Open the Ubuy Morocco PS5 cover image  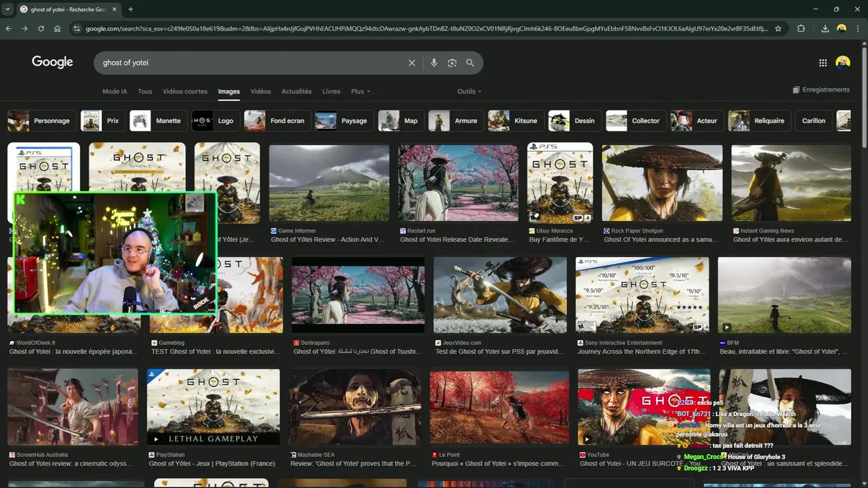point(560,183)
